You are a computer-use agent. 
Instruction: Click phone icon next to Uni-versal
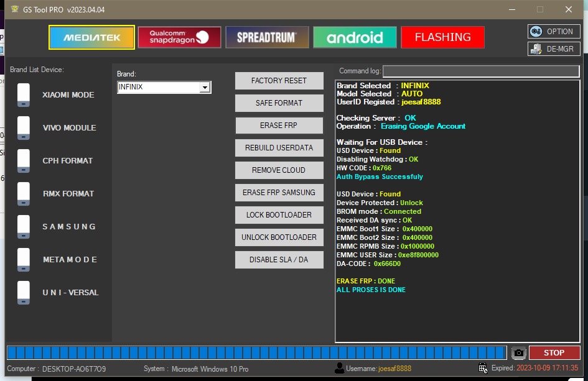[x=24, y=293]
